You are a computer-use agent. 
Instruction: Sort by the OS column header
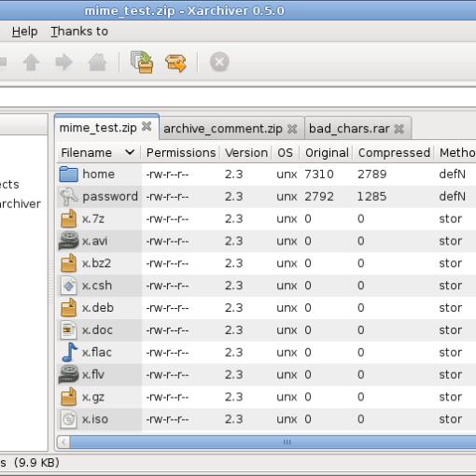(x=286, y=153)
